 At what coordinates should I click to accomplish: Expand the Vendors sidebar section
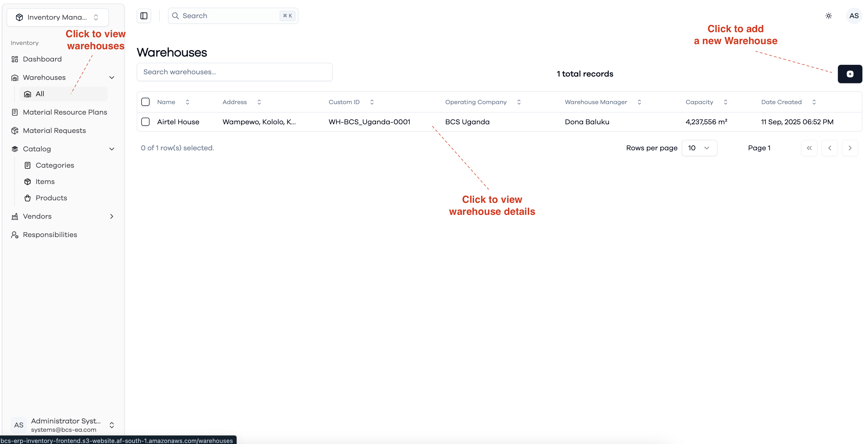(111, 216)
